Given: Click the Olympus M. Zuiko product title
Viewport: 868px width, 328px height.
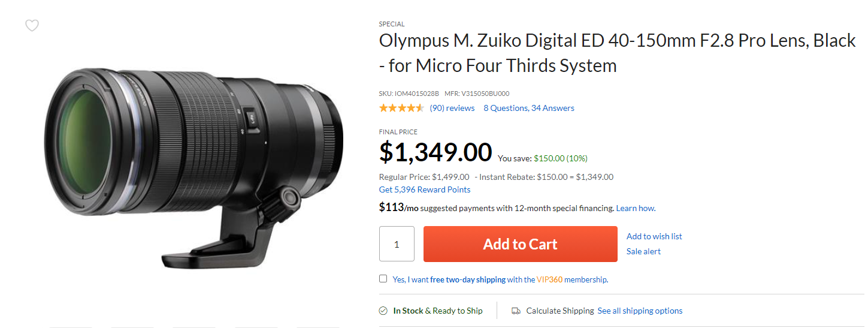Looking at the screenshot, I should coord(617,53).
